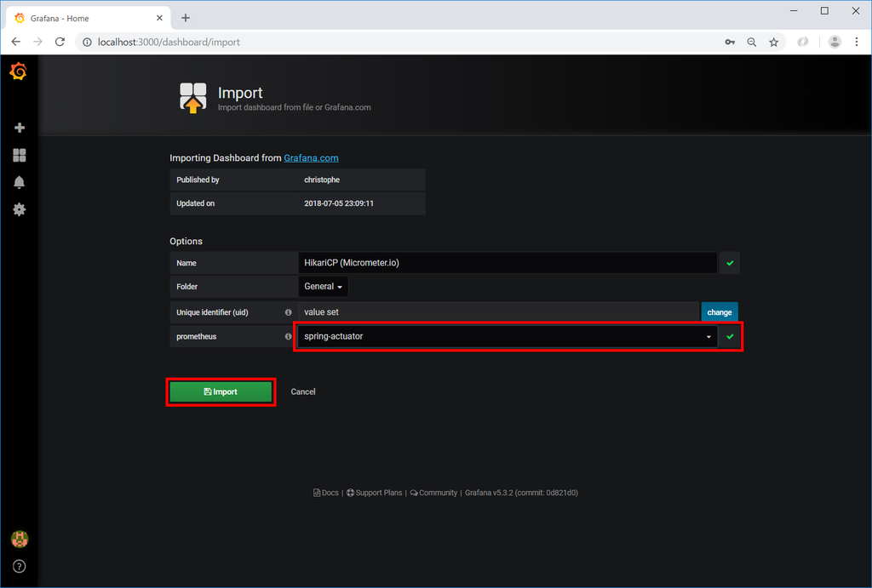
Task: Open the Help question mark icon
Action: pyautogui.click(x=20, y=567)
